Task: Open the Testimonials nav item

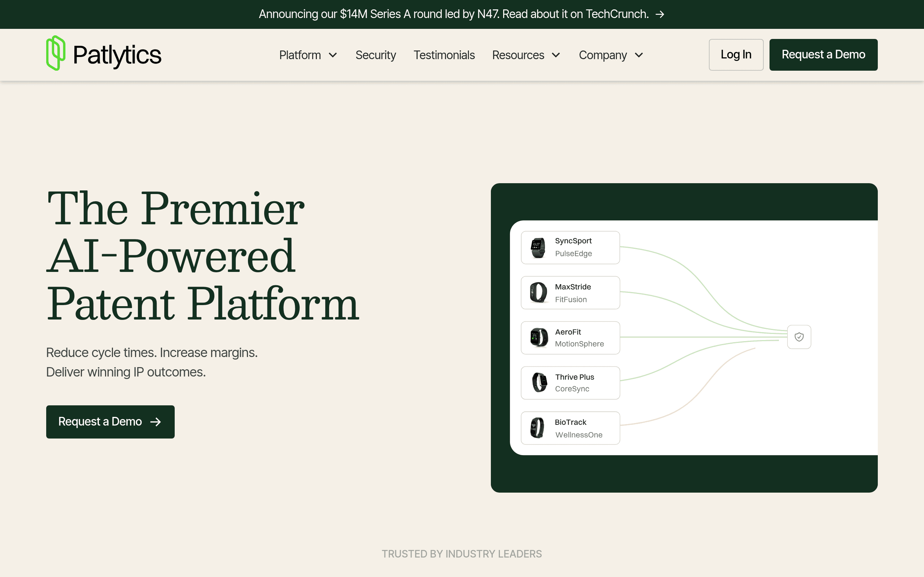Action: pos(444,55)
